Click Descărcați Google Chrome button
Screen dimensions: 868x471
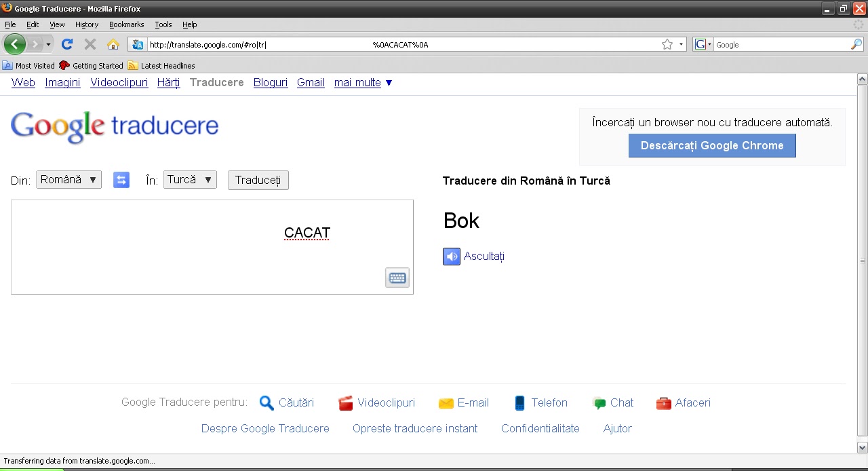(x=712, y=146)
